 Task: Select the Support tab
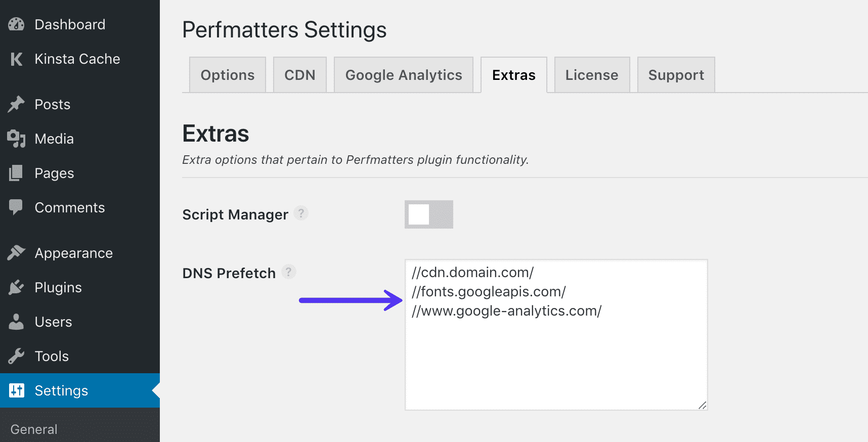click(x=676, y=75)
